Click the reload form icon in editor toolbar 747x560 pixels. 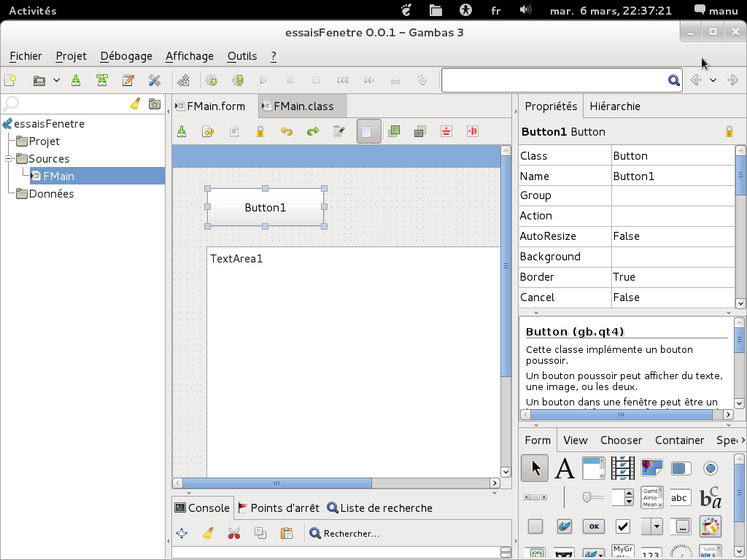tap(208, 131)
